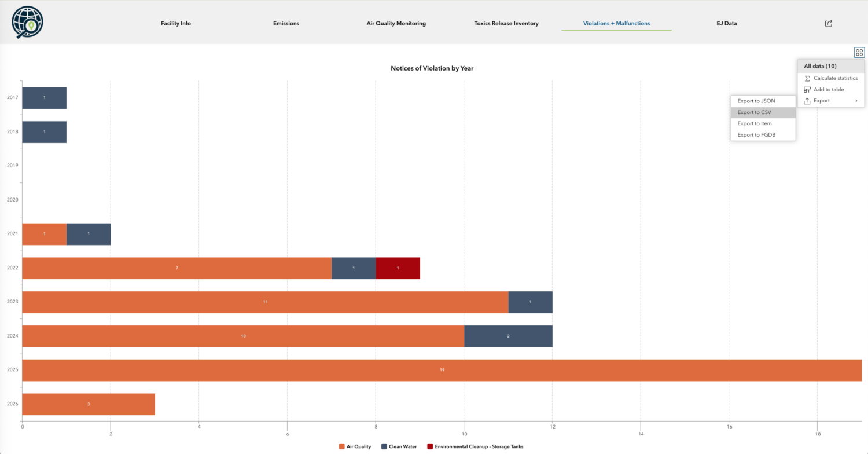Choose Export to CSV

[754, 112]
